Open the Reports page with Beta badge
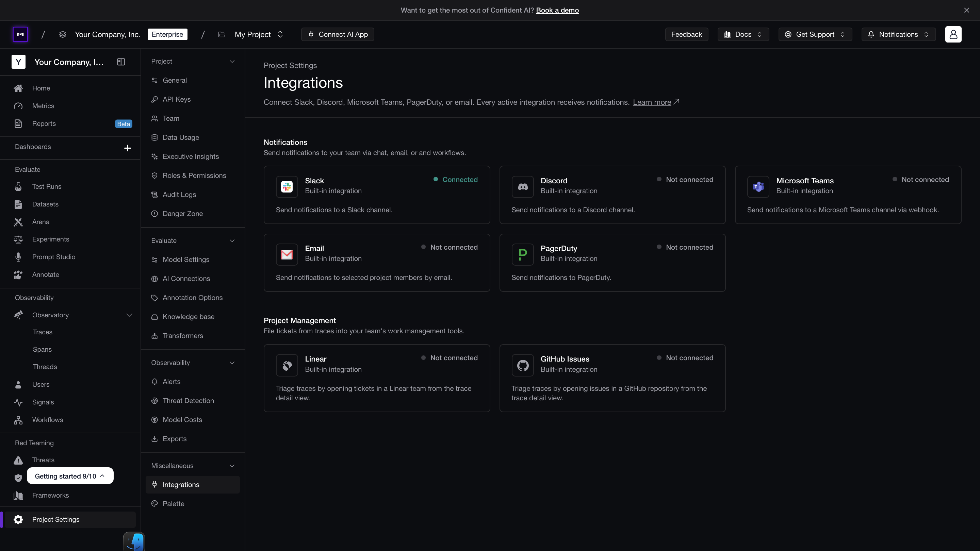 click(70, 123)
